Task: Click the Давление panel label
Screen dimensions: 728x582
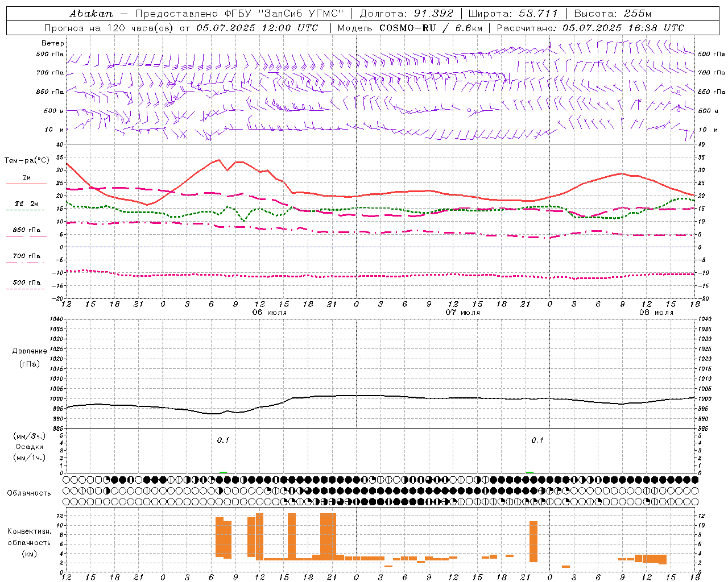Action: tap(30, 351)
